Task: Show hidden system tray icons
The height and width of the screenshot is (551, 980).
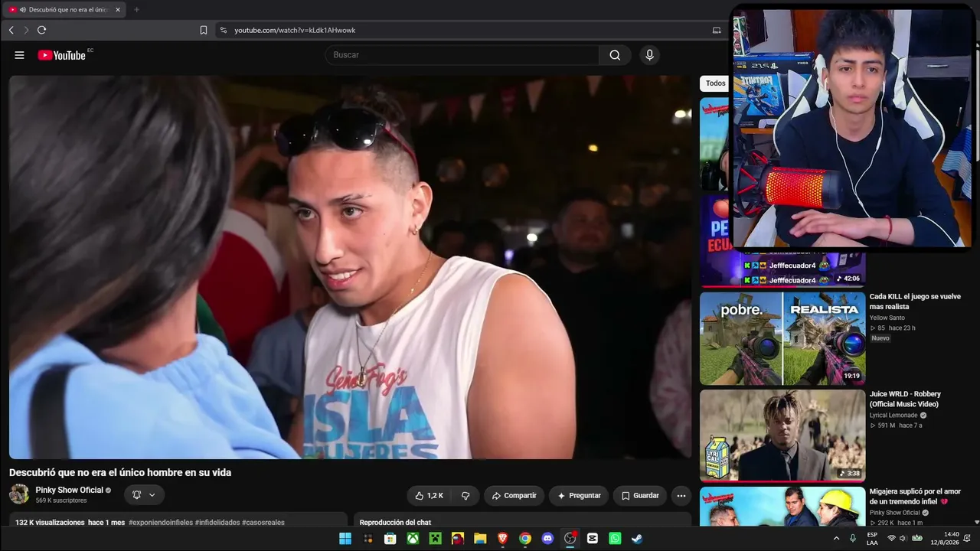Action: pos(836,539)
